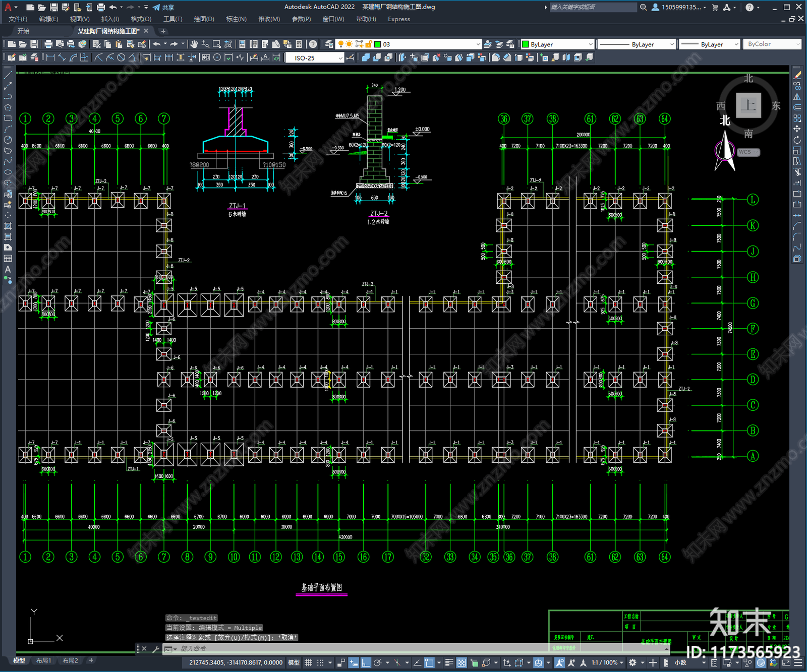Toggle the grid display in status bar
The width and height of the screenshot is (807, 672).
coord(308,662)
